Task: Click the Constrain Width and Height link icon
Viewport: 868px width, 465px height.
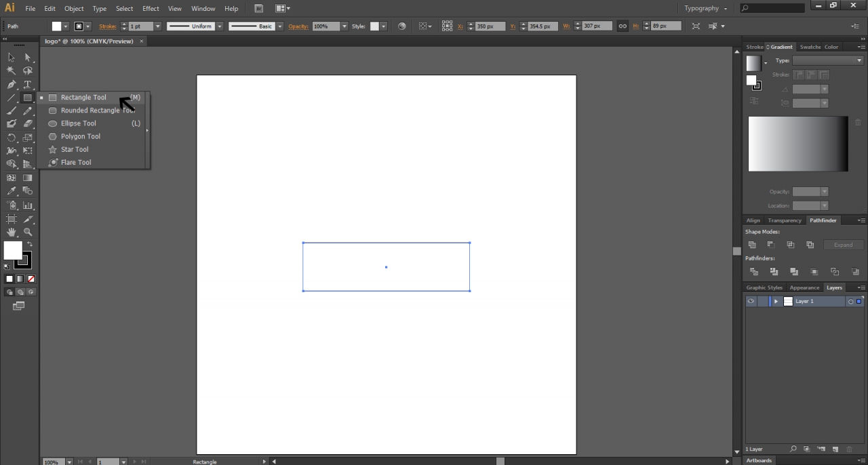Action: 622,26
